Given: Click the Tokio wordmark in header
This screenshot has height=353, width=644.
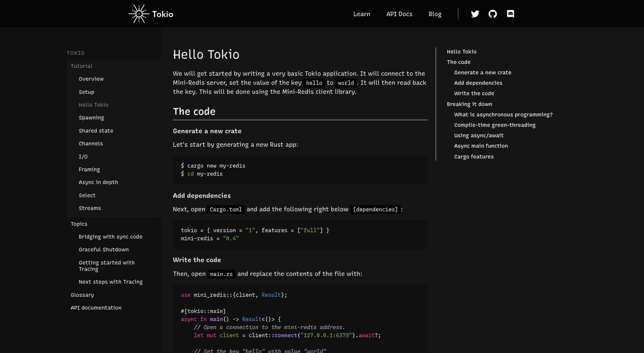Looking at the screenshot, I should [163, 14].
